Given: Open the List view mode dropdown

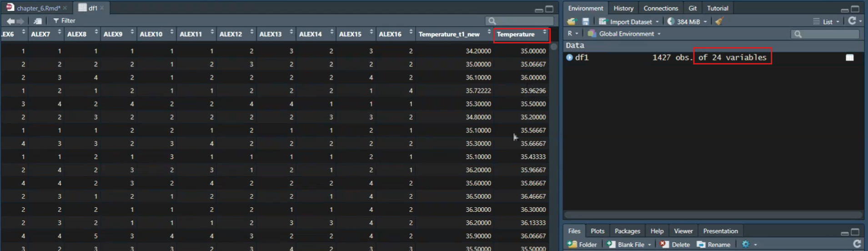Looking at the screenshot, I should coord(827,21).
